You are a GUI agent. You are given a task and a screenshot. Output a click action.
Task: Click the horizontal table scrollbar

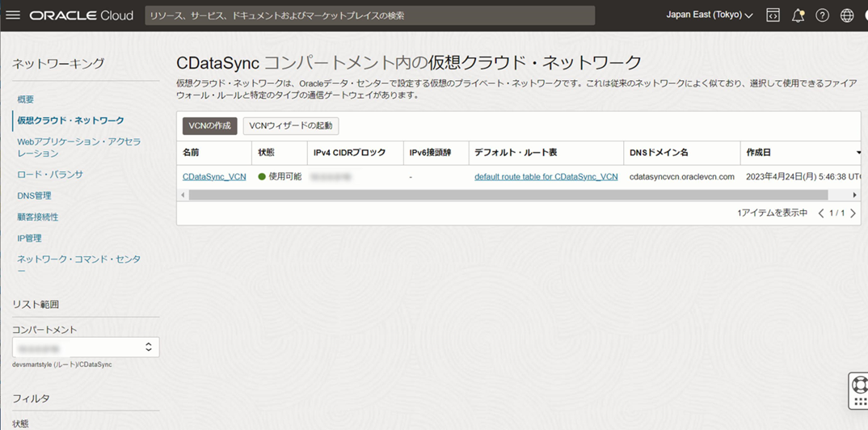pyautogui.click(x=508, y=195)
